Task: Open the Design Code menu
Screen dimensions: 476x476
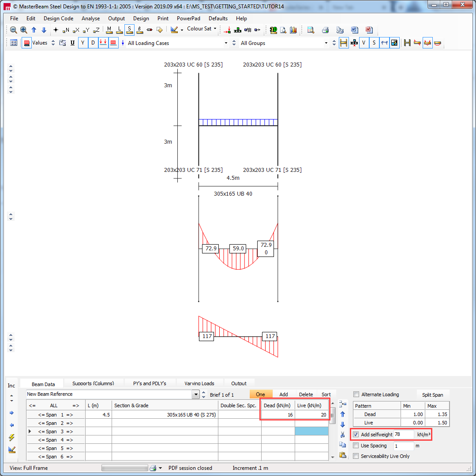Action: tap(58, 19)
